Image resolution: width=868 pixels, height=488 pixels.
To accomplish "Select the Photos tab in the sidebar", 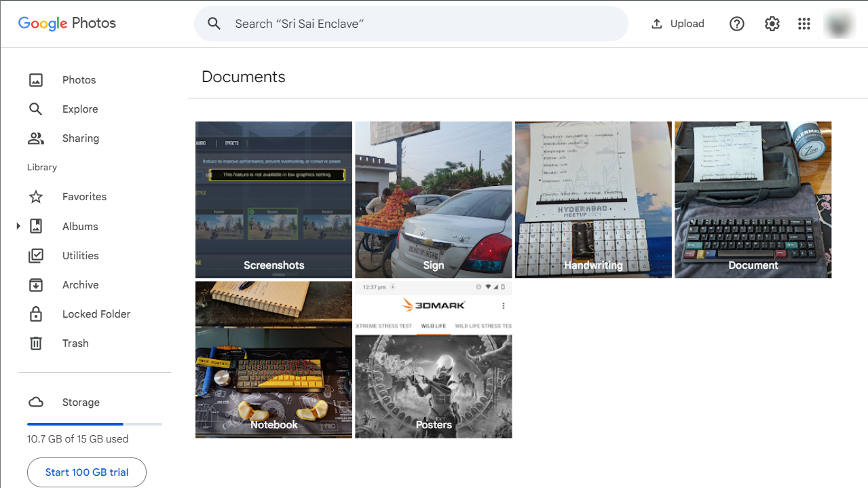I will [x=79, y=79].
